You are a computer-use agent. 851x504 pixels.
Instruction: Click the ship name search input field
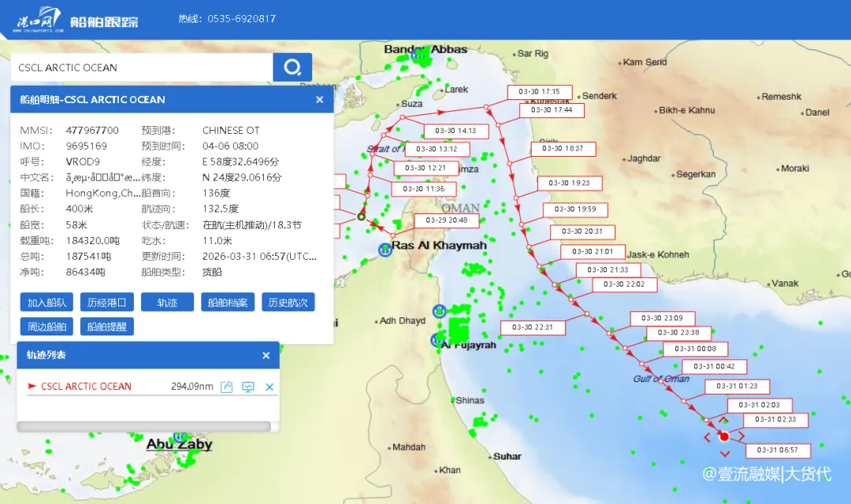(x=142, y=68)
